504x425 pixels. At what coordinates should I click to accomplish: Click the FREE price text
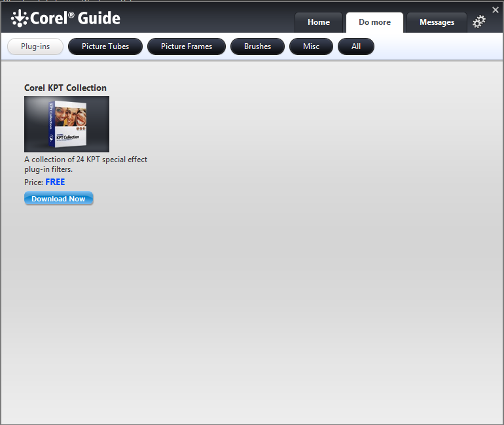[55, 182]
